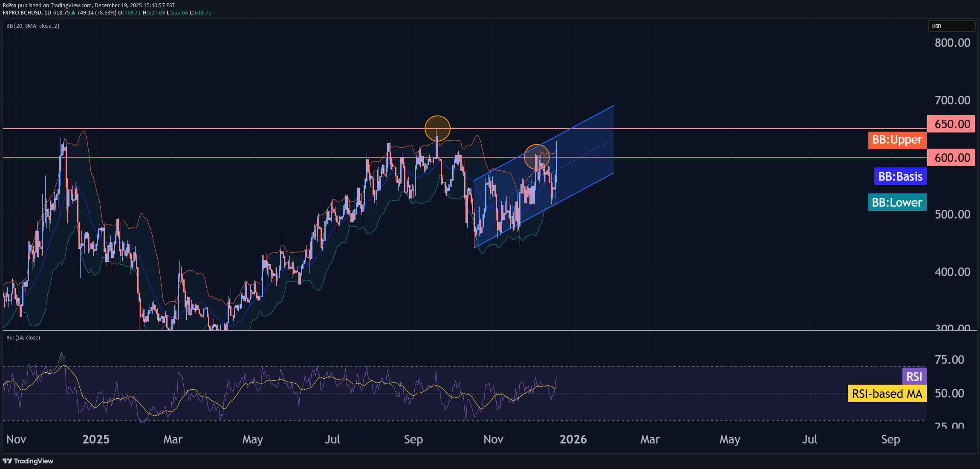Click the 600.00 price level badge
Image resolution: width=980 pixels, height=469 pixels.
(951, 157)
